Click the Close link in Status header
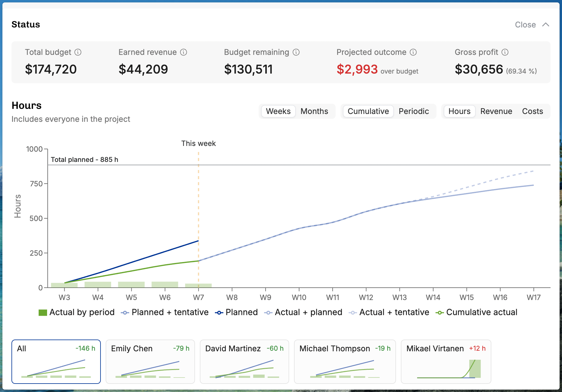The width and height of the screenshot is (562, 392). (x=525, y=25)
